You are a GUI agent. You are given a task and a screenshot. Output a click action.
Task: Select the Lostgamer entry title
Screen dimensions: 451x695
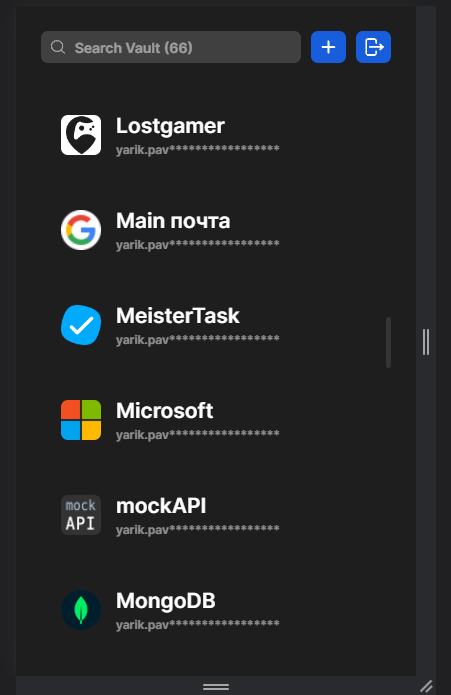pos(170,126)
